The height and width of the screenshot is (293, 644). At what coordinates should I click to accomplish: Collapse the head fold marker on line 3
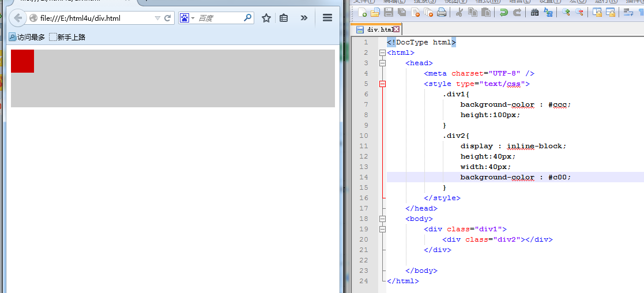[382, 63]
